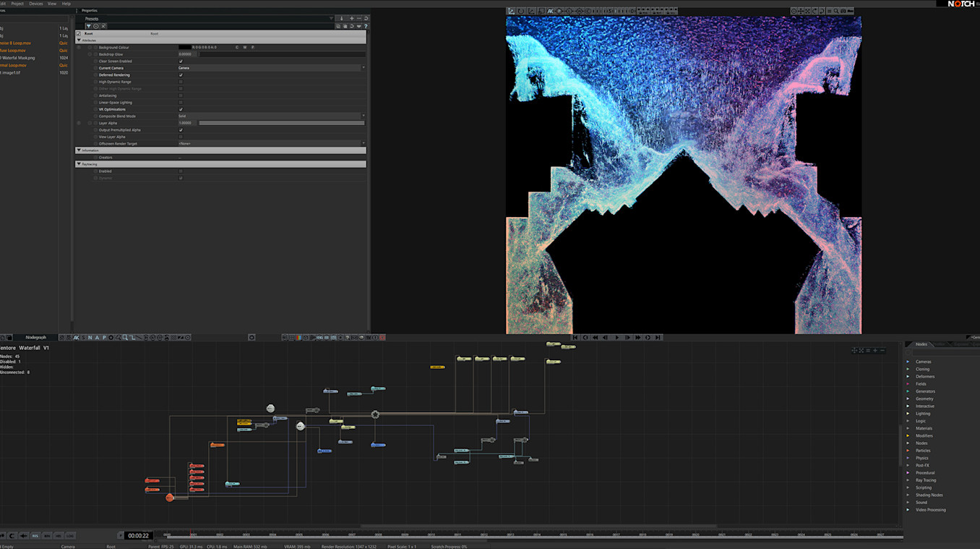Click the 00:00:22 timecode field
Screen dimensions: 980x549
click(x=137, y=536)
